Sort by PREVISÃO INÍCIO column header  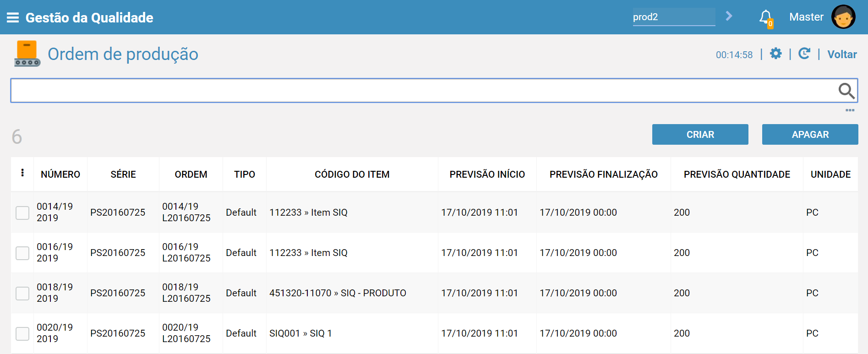pos(487,174)
